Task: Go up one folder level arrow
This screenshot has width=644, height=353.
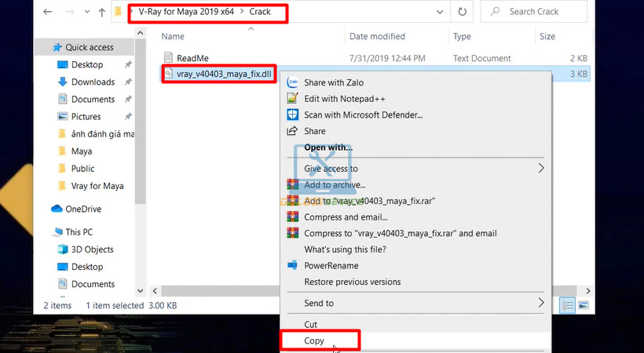Action: [x=102, y=13]
